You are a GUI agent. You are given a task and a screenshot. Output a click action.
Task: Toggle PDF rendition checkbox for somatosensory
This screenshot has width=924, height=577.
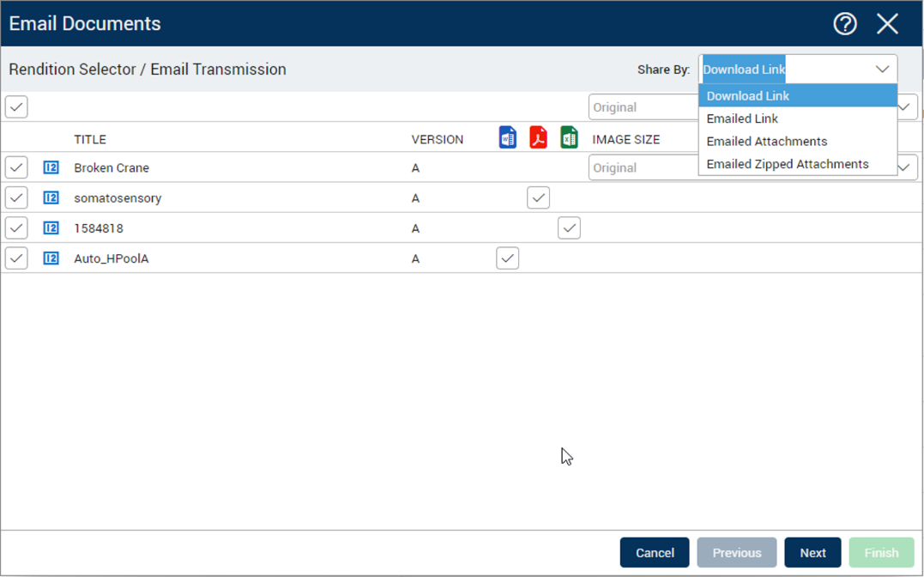click(x=538, y=197)
